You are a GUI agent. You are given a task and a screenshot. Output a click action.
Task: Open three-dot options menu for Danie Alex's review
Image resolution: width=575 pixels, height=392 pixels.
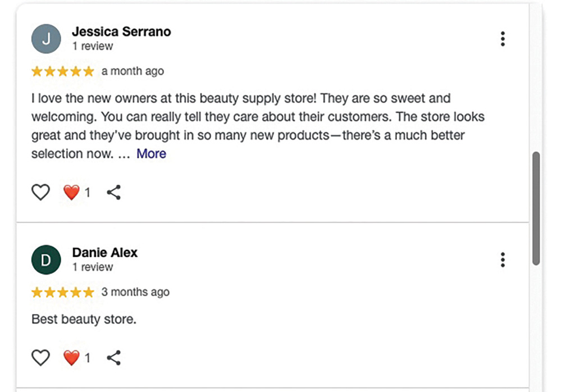tap(503, 260)
